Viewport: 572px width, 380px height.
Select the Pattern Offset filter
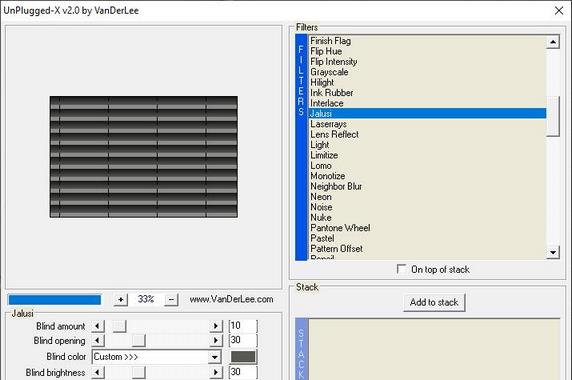coord(427,249)
